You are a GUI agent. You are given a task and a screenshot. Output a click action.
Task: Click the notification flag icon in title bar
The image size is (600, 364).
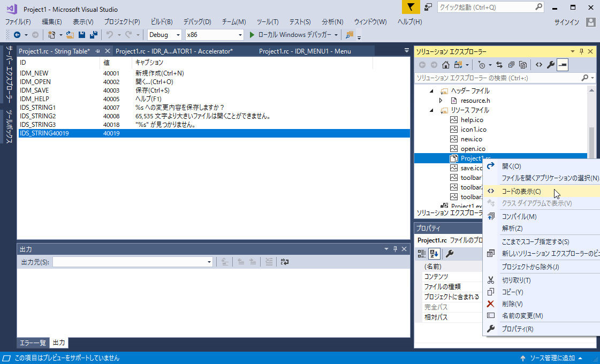411,7
